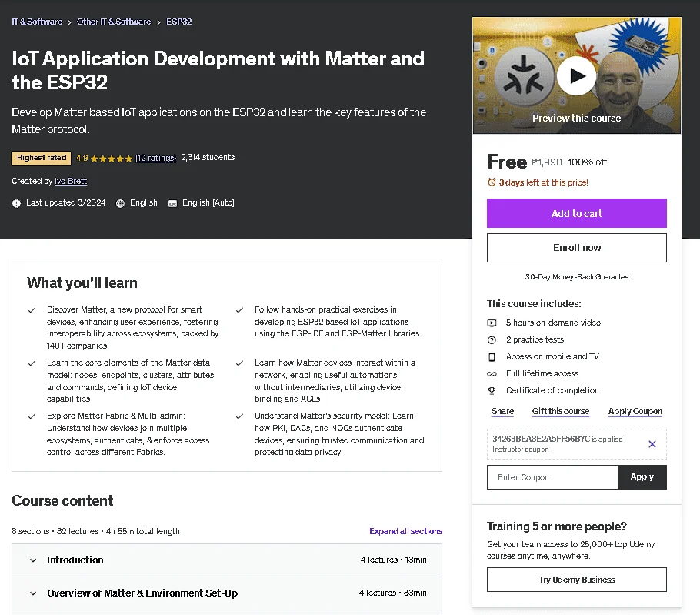Click '2 practice tests' text
This screenshot has height=615, width=700.
(x=535, y=339)
